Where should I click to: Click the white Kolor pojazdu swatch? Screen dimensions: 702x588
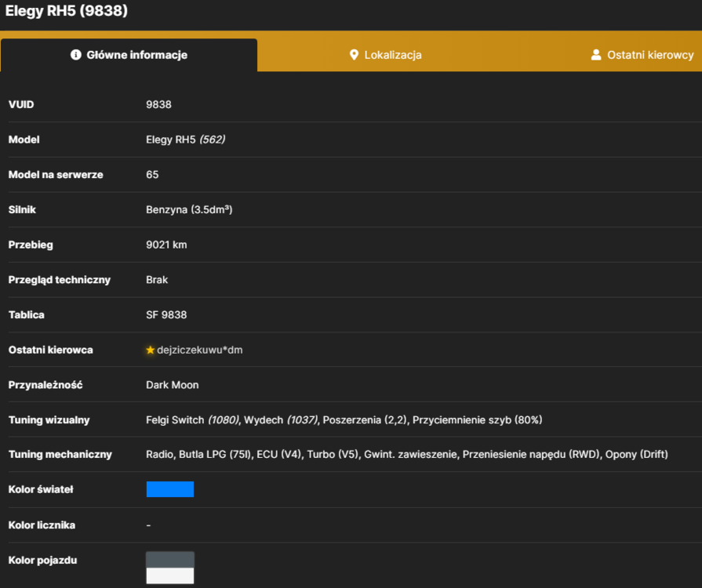click(x=170, y=576)
